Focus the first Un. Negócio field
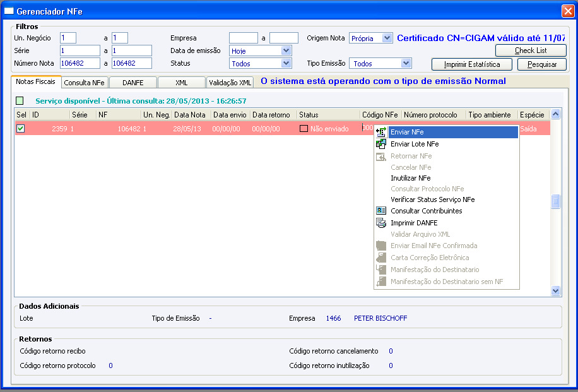This screenshot has height=392, width=578. click(x=68, y=38)
